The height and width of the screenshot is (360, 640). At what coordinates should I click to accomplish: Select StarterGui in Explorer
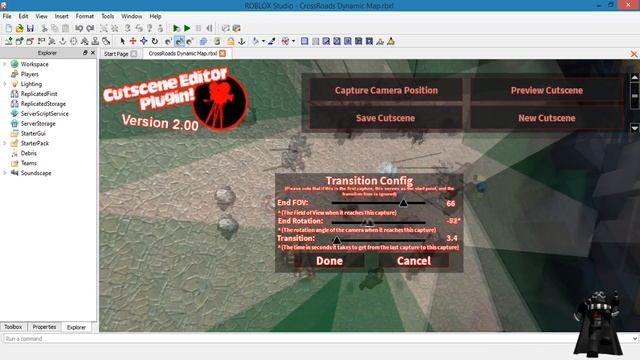click(x=33, y=133)
